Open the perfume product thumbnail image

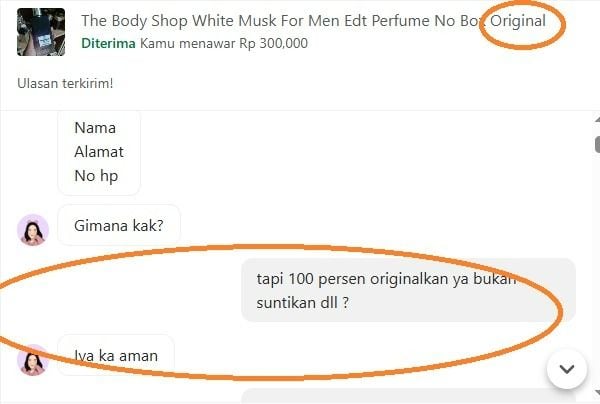pyautogui.click(x=41, y=32)
